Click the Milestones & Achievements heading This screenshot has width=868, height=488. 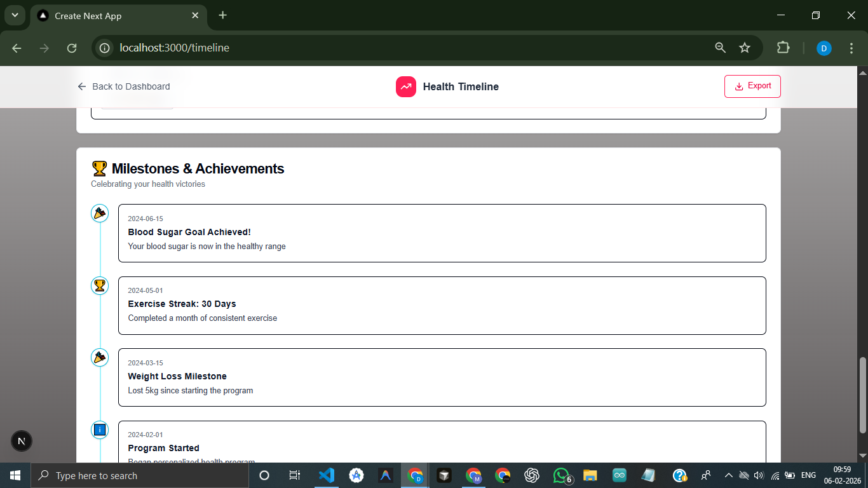tap(198, 168)
